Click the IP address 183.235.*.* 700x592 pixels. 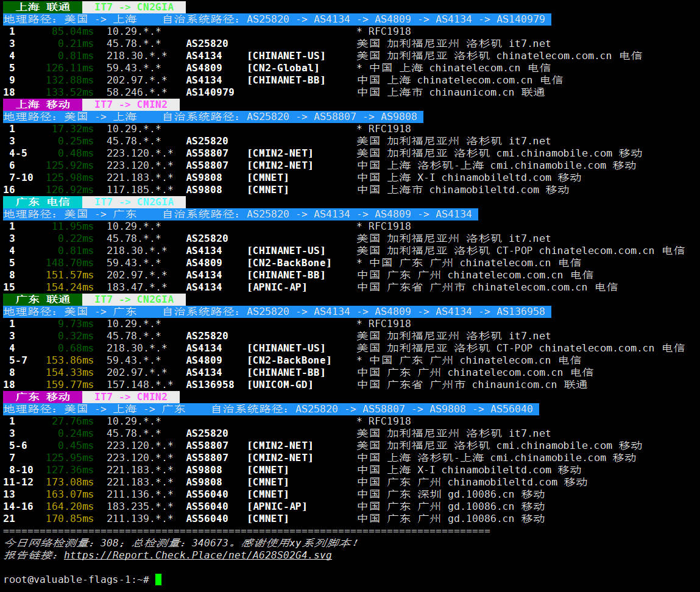pos(140,506)
